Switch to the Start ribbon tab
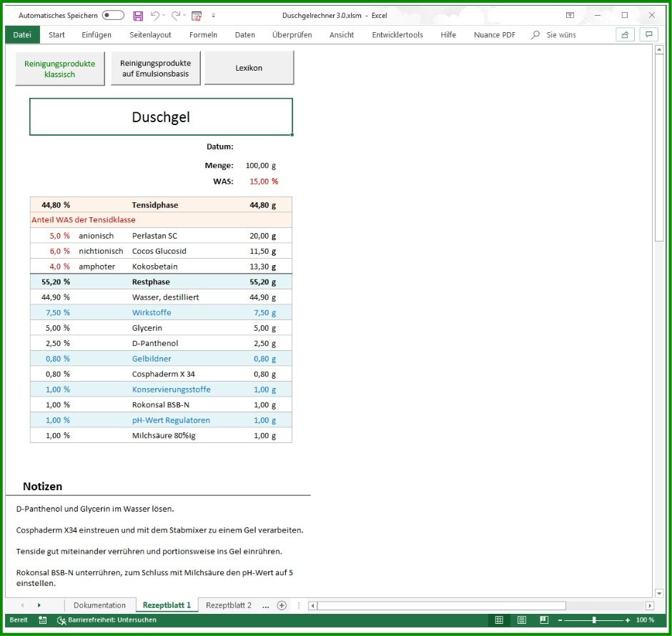Viewport: 672px width, 636px height. pos(56,35)
